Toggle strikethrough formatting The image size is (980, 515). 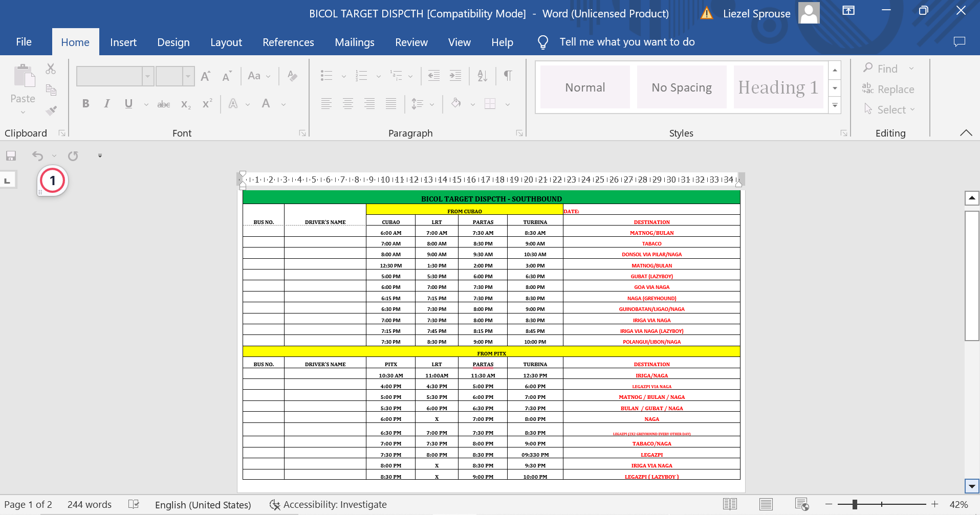pyautogui.click(x=164, y=104)
